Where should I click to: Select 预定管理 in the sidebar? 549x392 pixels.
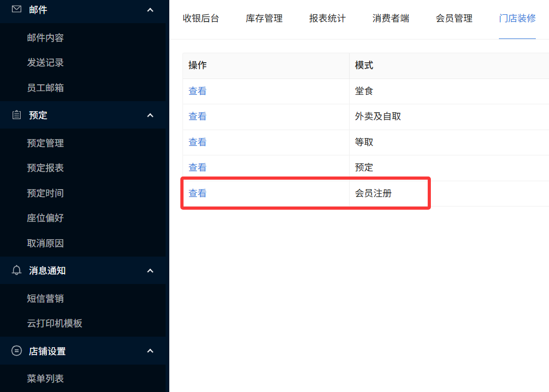45,143
